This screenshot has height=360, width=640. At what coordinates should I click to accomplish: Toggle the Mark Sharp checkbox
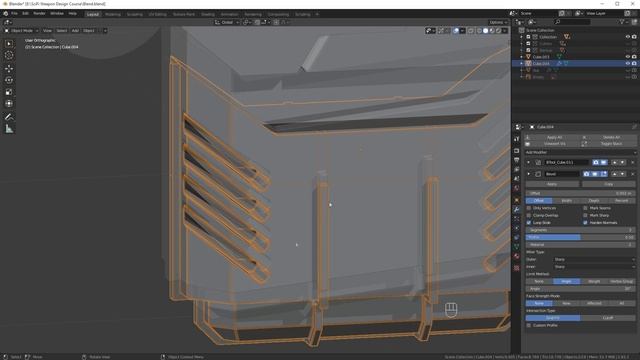coord(585,216)
